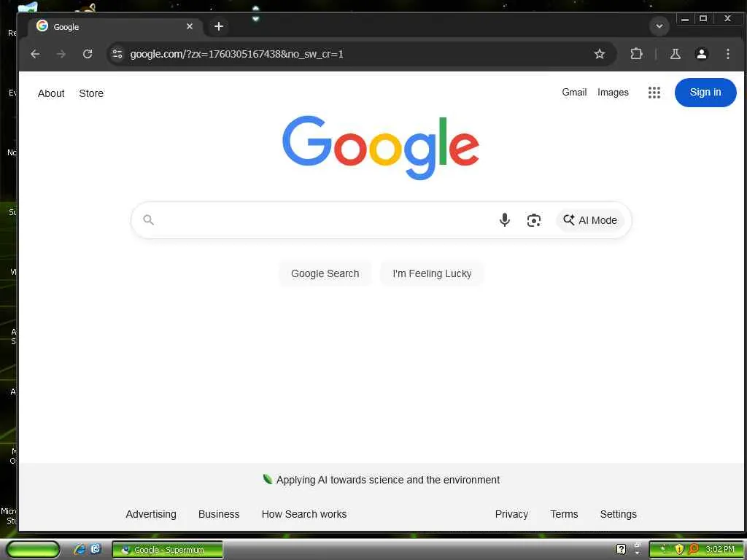Viewport: 747px width, 560px height.
Task: Open Advertising footer link
Action: (x=151, y=514)
